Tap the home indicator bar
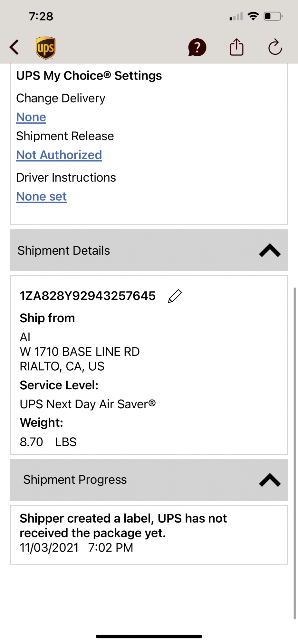 pos(149,636)
